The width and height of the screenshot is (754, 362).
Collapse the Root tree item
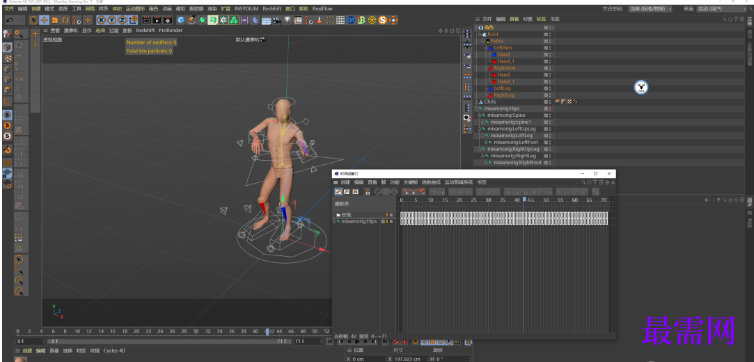click(479, 35)
